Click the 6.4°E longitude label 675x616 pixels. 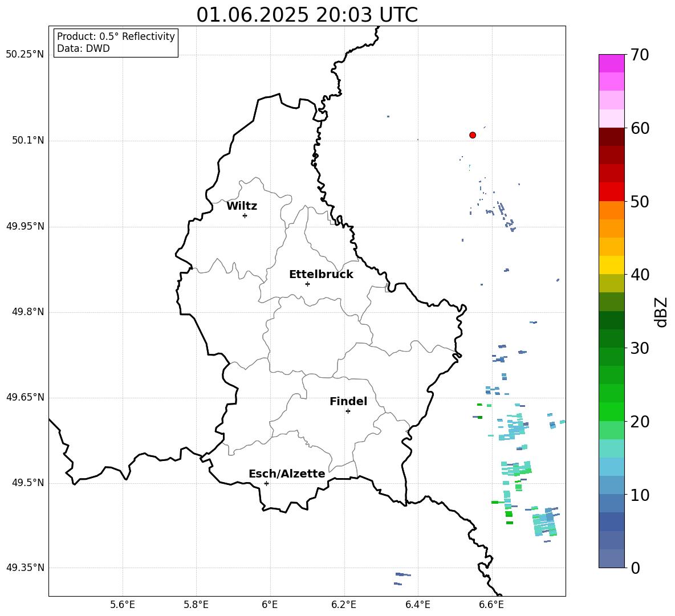(417, 605)
